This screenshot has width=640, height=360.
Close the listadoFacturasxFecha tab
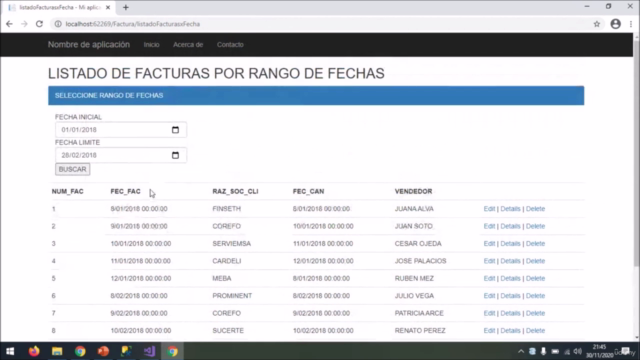point(108,7)
